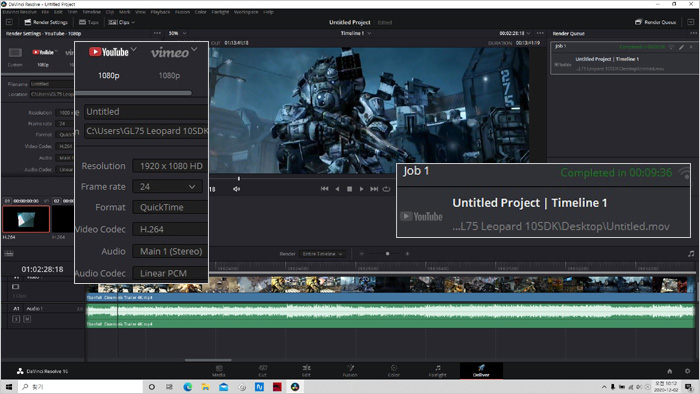Click the Render Queue toolbar button
The height and width of the screenshot is (394, 700).
[655, 22]
